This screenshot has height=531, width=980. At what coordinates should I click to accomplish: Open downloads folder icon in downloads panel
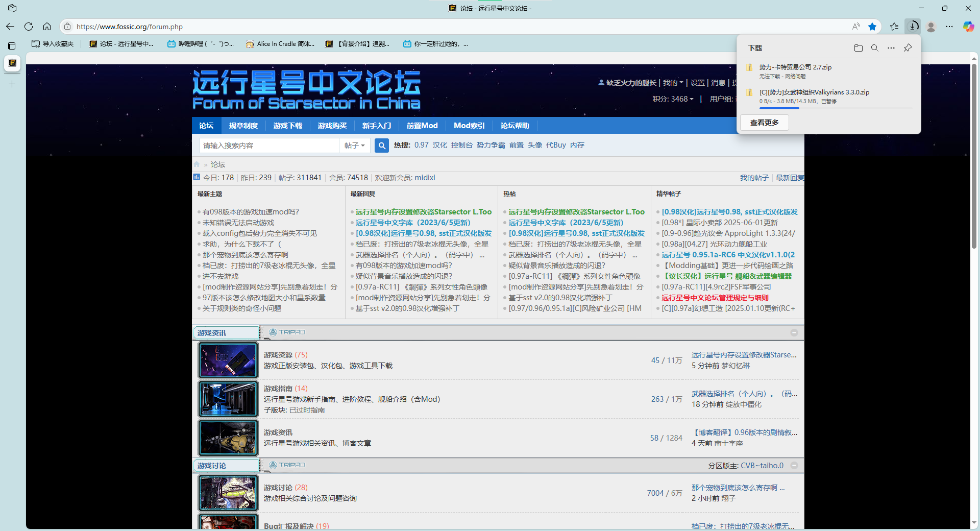858,48
